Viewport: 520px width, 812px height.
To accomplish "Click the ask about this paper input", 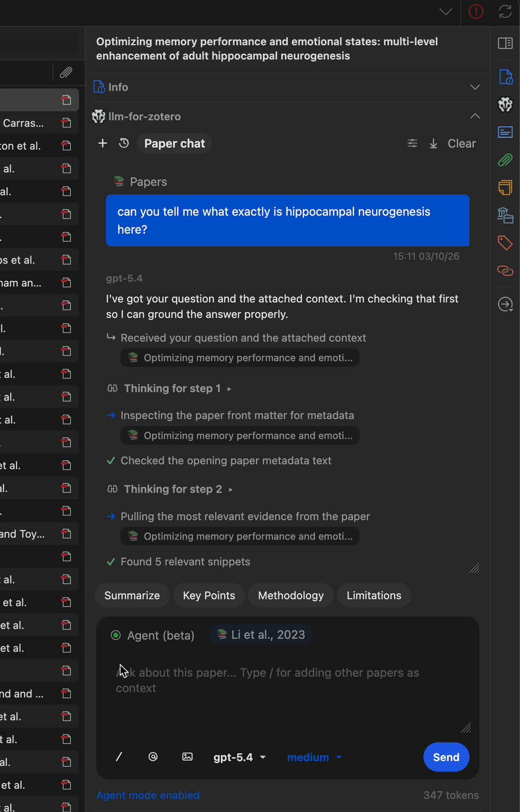I will tap(287, 694).
